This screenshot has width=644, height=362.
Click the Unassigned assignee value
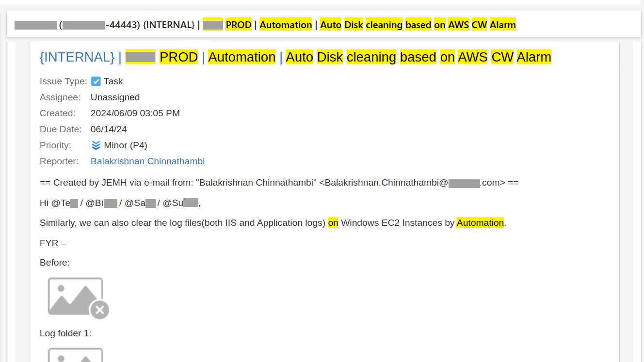[x=115, y=97]
